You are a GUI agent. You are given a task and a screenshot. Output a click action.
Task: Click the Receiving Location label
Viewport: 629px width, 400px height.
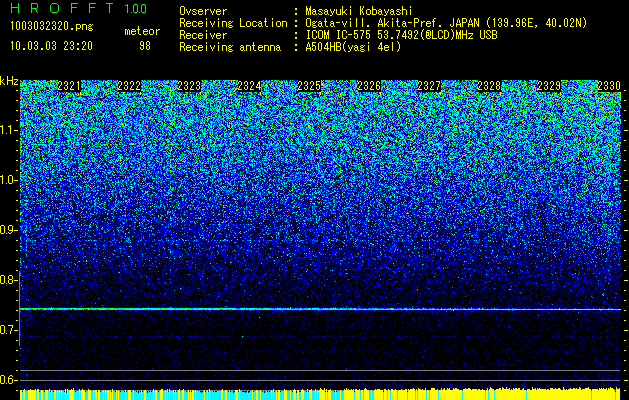point(233,23)
